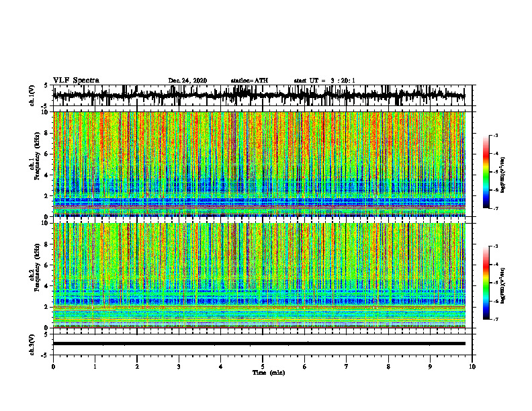Click the "ch.3(V)" axis label

click(32, 345)
